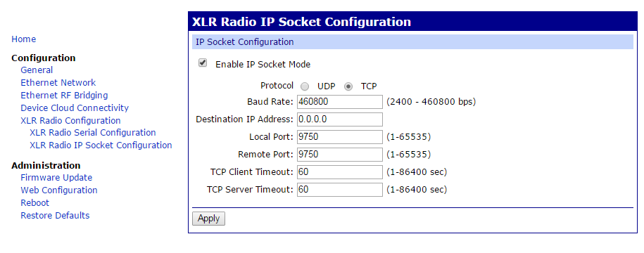Click the Remote Port label
The width and height of the screenshot is (644, 253).
tap(266, 155)
